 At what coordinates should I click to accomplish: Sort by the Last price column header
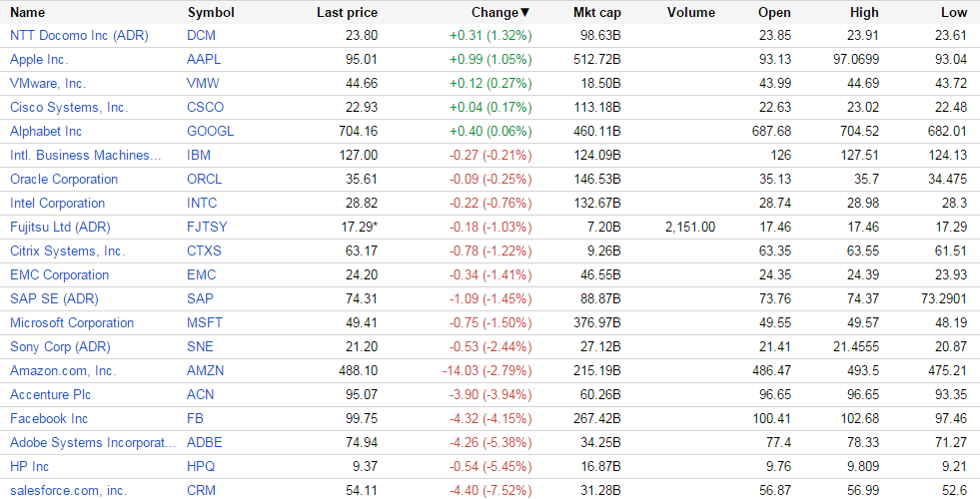pos(347,12)
